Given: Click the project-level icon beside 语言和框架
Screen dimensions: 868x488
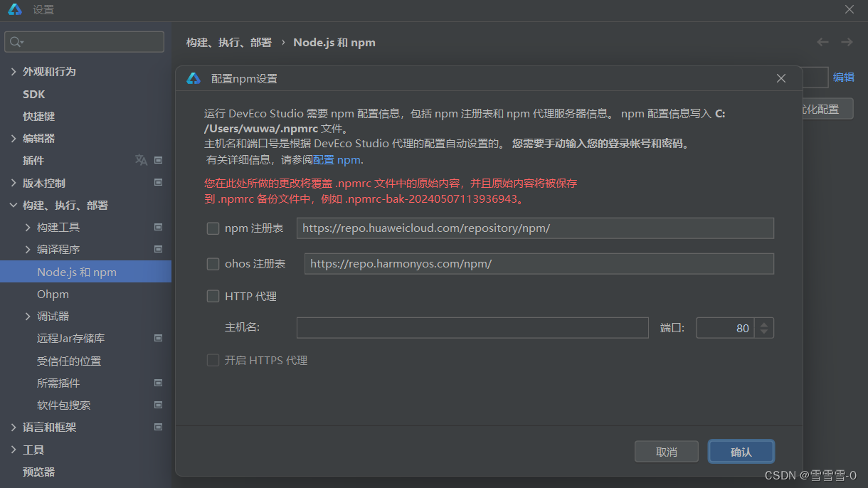Looking at the screenshot, I should coord(158,427).
